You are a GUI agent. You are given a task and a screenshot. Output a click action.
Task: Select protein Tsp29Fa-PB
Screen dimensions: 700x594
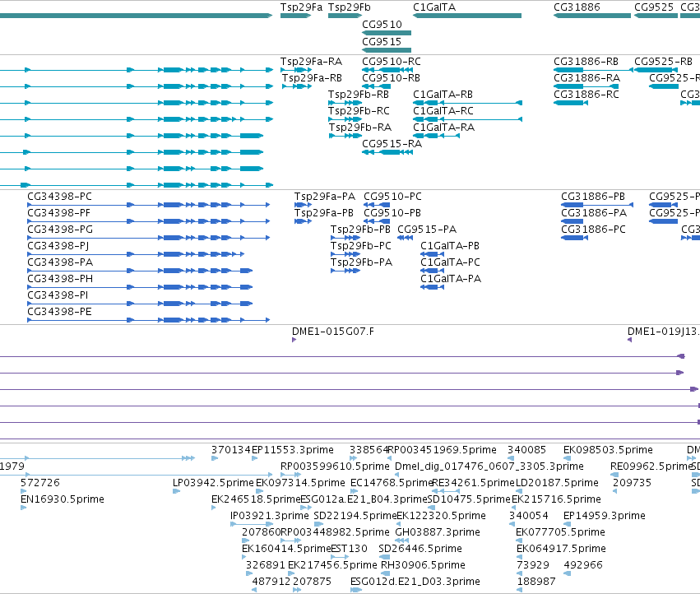(x=303, y=221)
